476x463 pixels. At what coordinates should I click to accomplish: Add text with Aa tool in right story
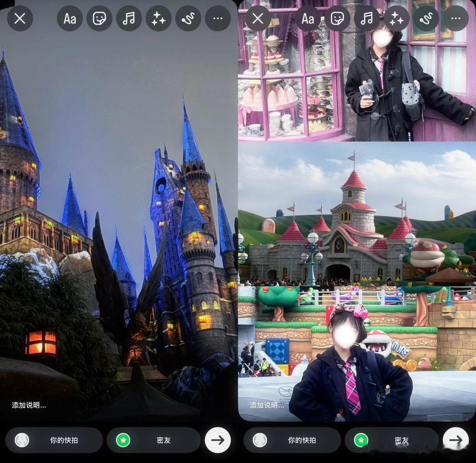(x=308, y=19)
